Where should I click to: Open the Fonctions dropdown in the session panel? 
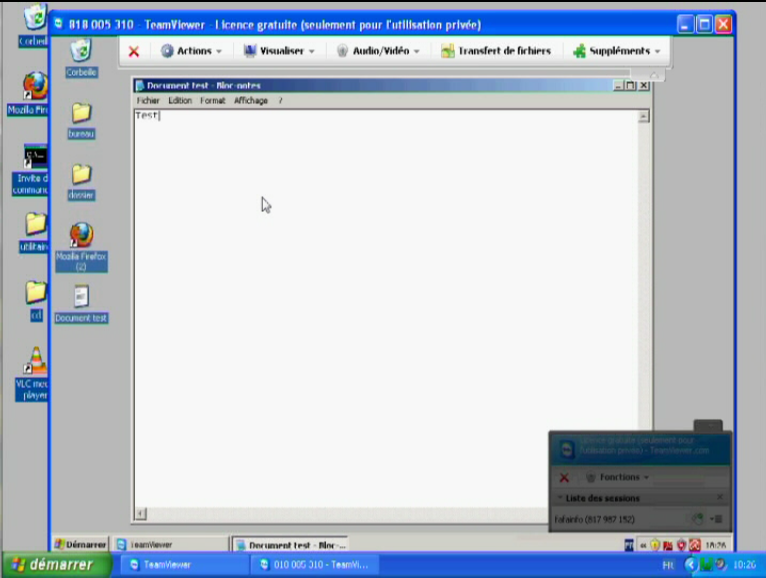[618, 477]
